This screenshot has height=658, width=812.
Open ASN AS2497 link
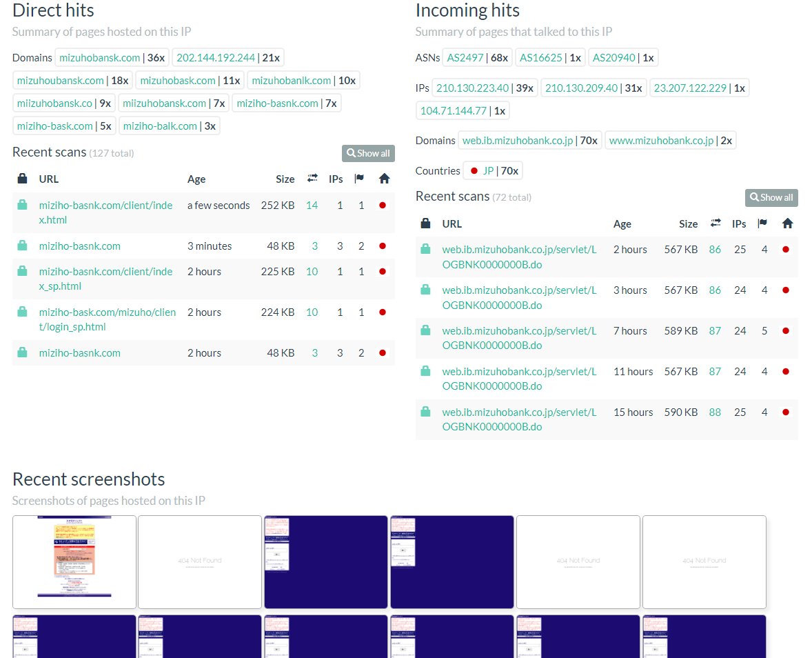coord(465,57)
